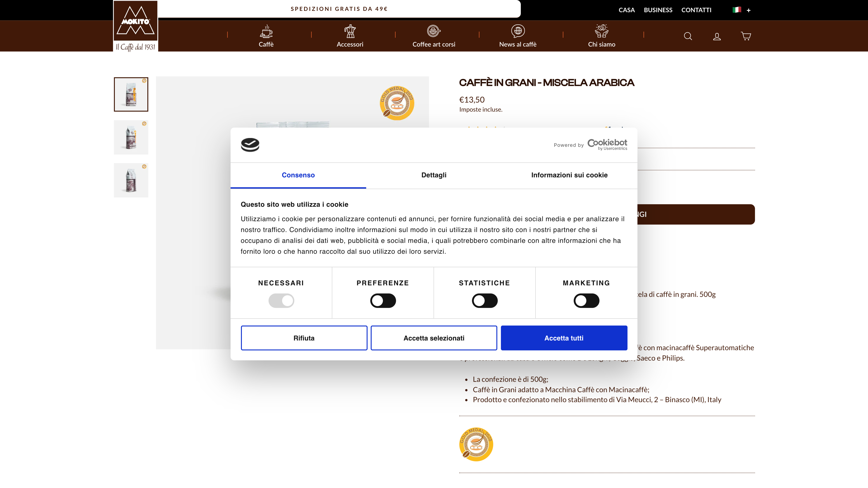Enable the Preferenze cookie toggle

click(383, 301)
